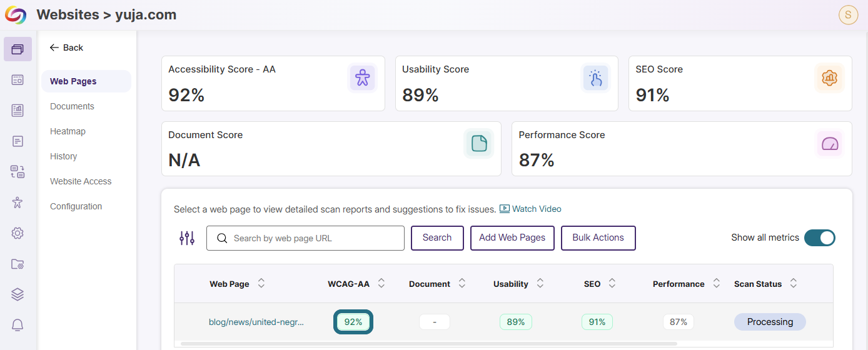The width and height of the screenshot is (868, 350).
Task: Click the 89% Usability score badge
Action: pos(516,322)
